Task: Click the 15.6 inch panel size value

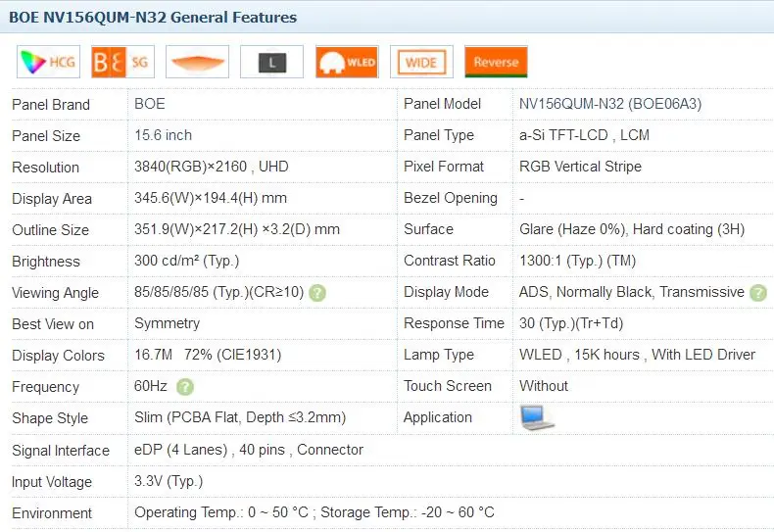Action: pyautogui.click(x=163, y=135)
